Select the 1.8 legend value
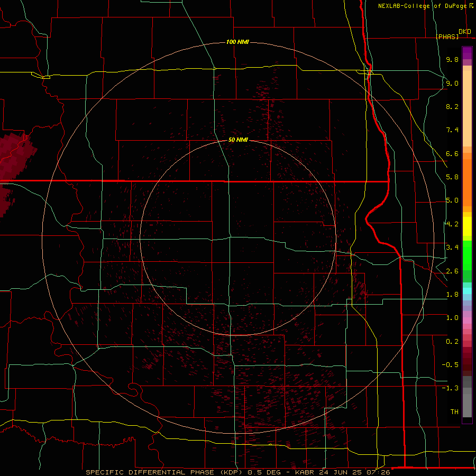 click(452, 295)
